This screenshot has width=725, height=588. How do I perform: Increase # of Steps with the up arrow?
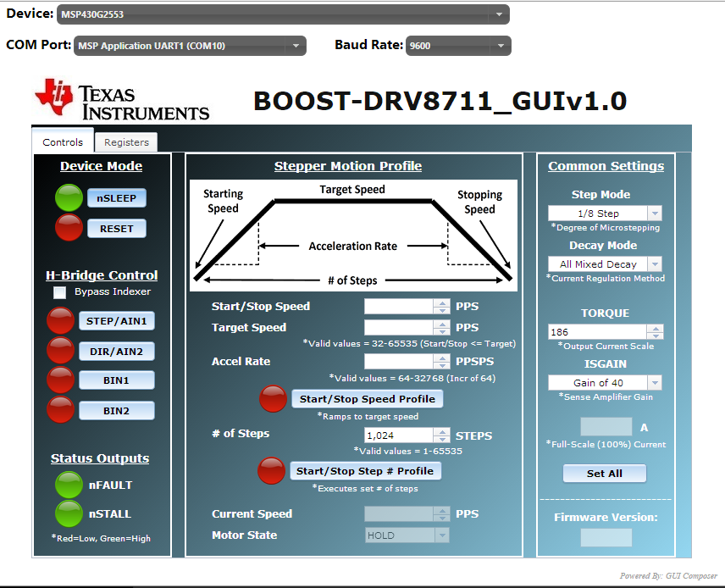(442, 431)
